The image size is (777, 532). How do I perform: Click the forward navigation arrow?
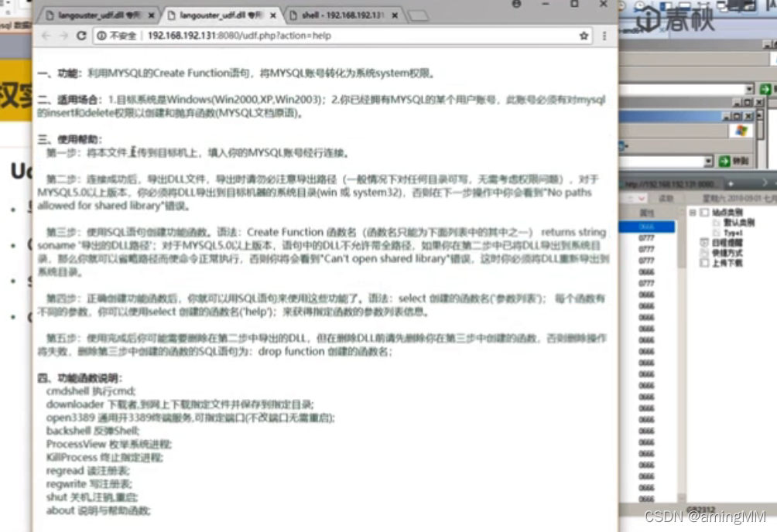[63, 35]
